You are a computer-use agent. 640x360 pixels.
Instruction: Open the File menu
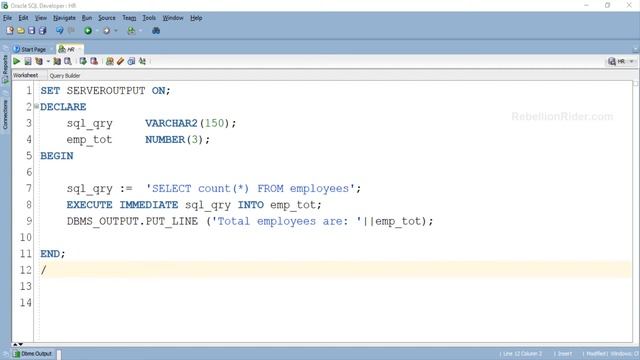pyautogui.click(x=7, y=18)
